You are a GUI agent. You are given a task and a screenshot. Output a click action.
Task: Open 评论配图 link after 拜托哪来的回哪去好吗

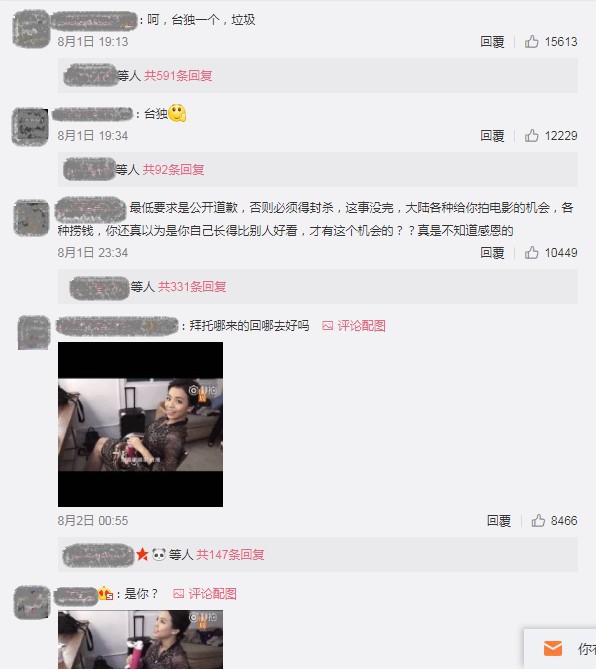pos(361,326)
